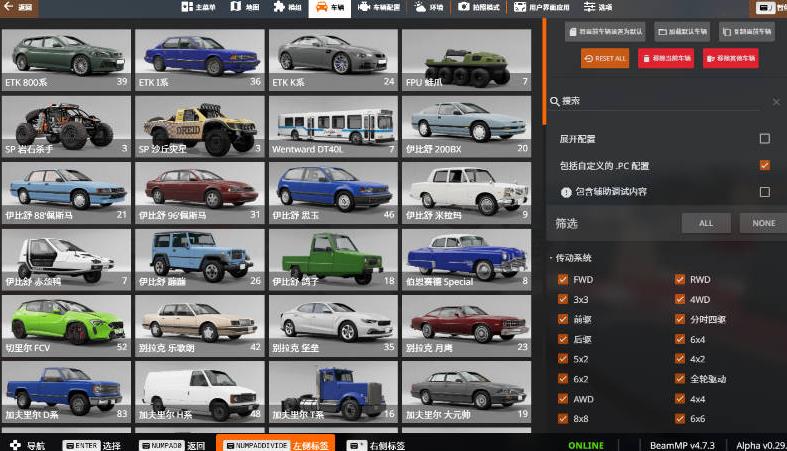Select the ETK 800系 green wagon thumbnail

point(66,60)
